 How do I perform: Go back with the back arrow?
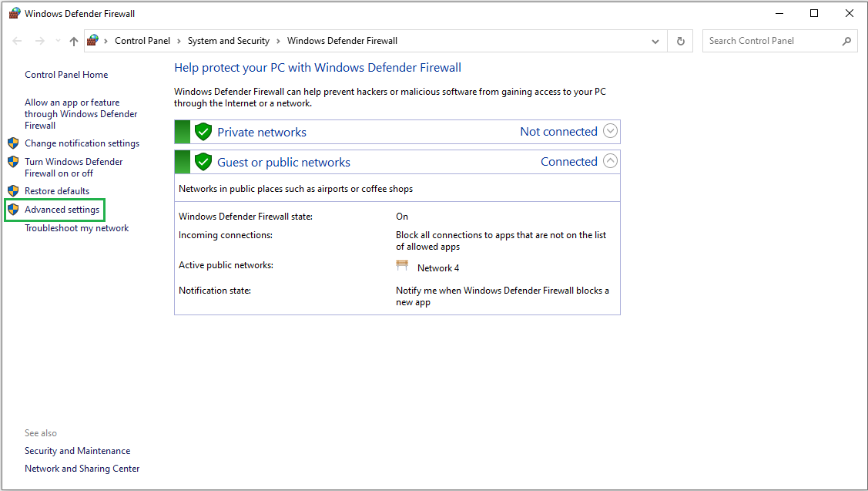[x=17, y=41]
